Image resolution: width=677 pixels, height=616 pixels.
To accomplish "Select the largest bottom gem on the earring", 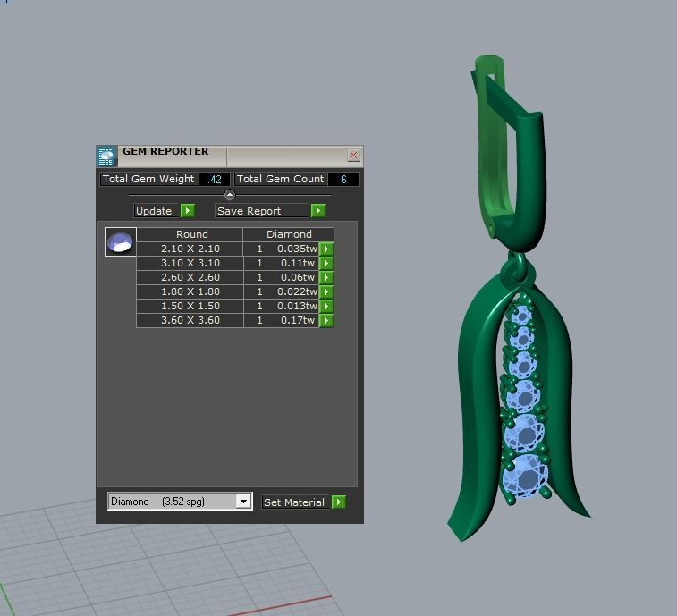I will pos(526,477).
